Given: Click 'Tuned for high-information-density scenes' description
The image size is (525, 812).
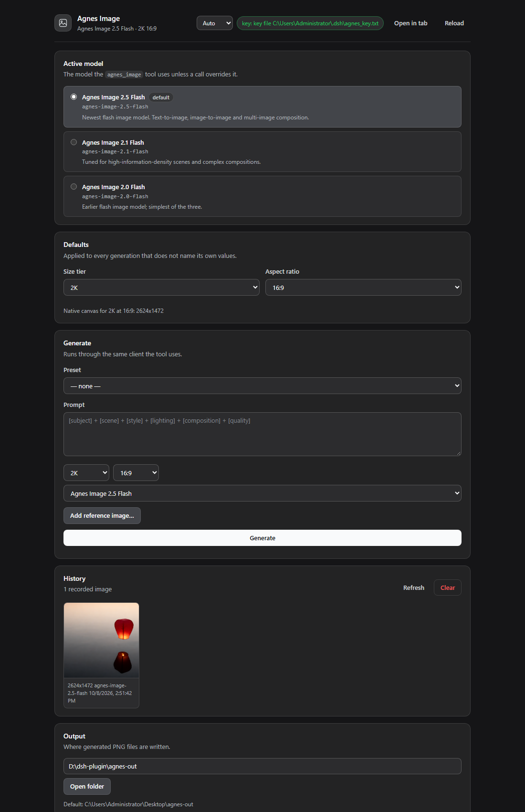Looking at the screenshot, I should tap(171, 162).
